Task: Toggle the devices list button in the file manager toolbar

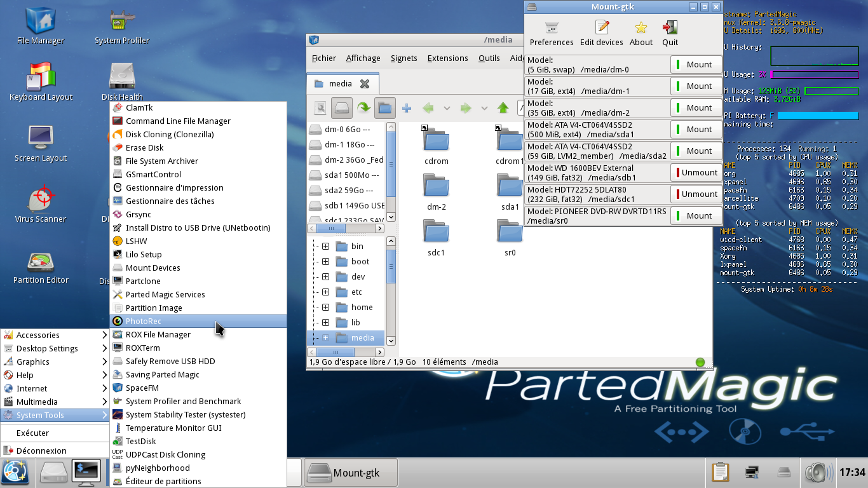Action: pyautogui.click(x=342, y=108)
